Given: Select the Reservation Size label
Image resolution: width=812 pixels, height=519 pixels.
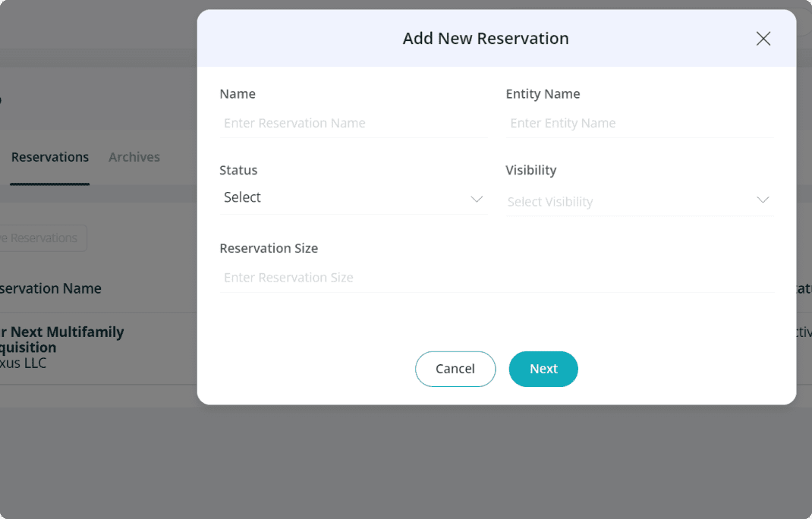Looking at the screenshot, I should pyautogui.click(x=269, y=248).
